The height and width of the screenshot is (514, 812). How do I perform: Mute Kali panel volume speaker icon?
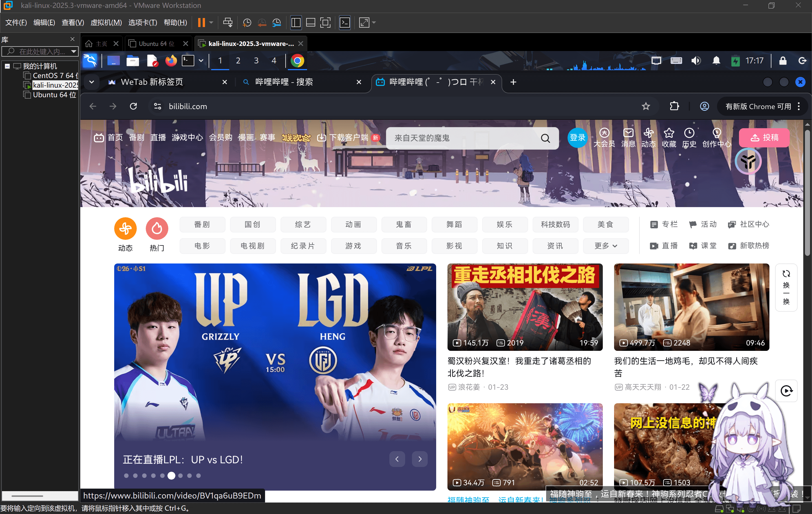696,61
